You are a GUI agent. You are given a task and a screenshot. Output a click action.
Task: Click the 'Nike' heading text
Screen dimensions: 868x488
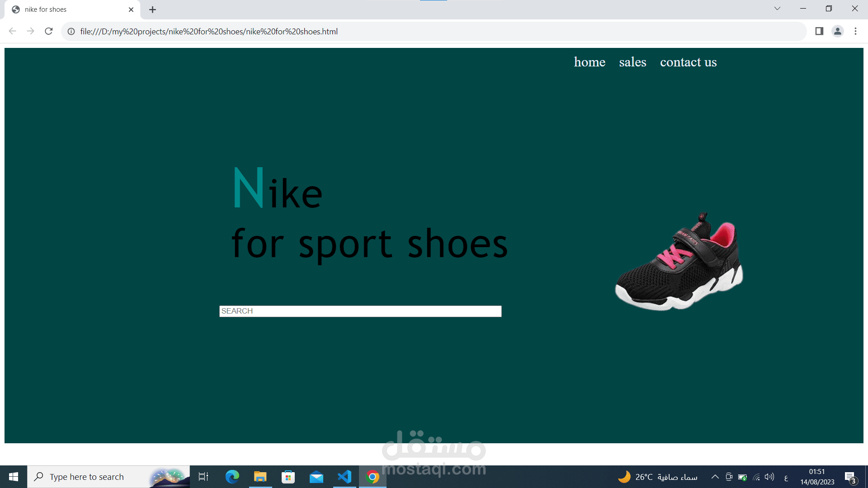pyautogui.click(x=278, y=188)
